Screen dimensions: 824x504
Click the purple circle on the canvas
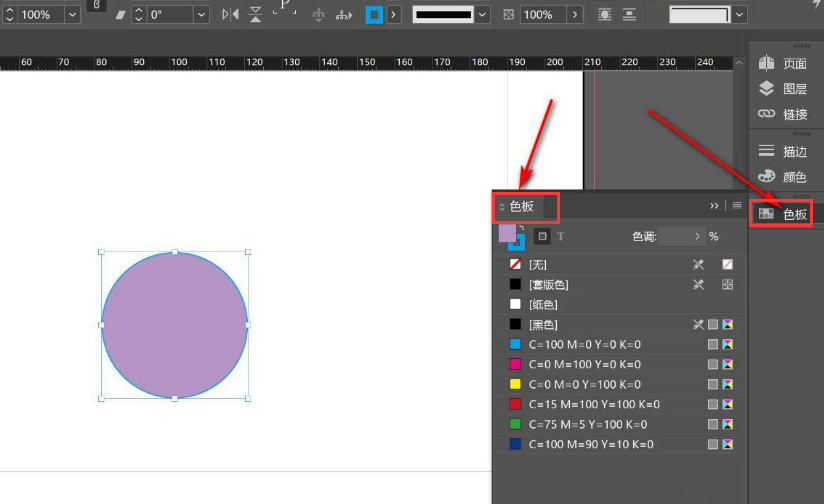pos(174,325)
